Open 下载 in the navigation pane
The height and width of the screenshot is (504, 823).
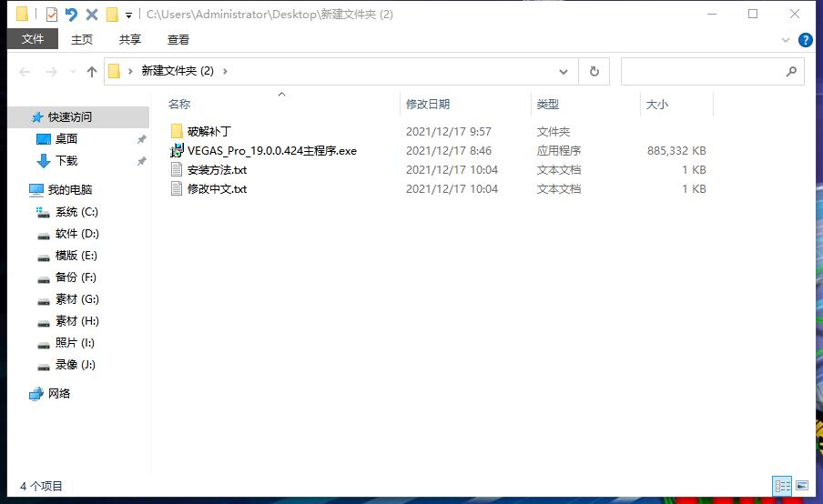[66, 160]
